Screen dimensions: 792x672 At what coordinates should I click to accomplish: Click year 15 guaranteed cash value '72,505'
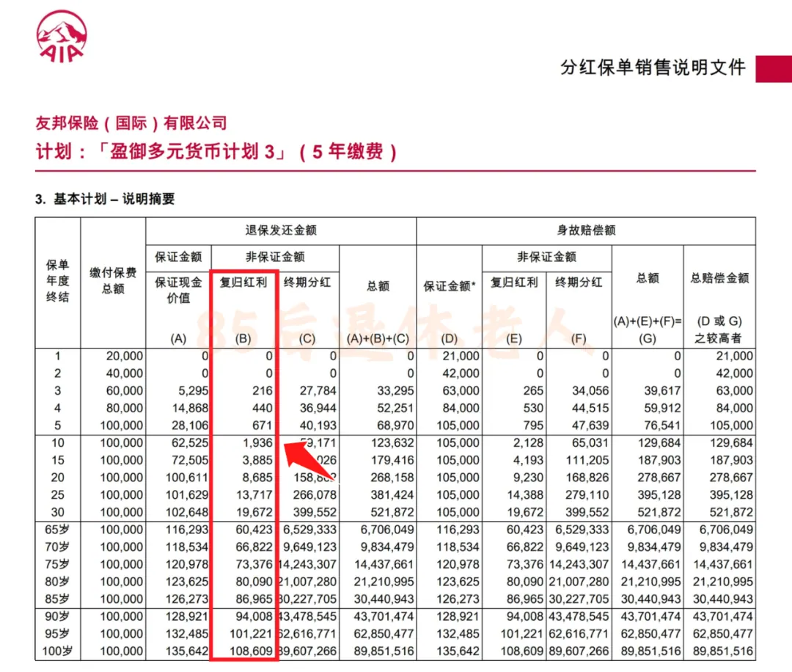click(190, 460)
